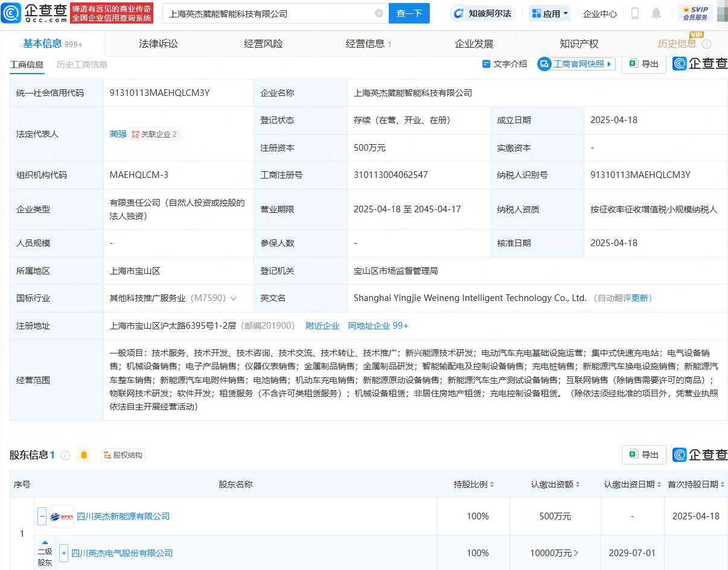Switch to the 经营风险 tab
The image size is (728, 570).
point(263,43)
